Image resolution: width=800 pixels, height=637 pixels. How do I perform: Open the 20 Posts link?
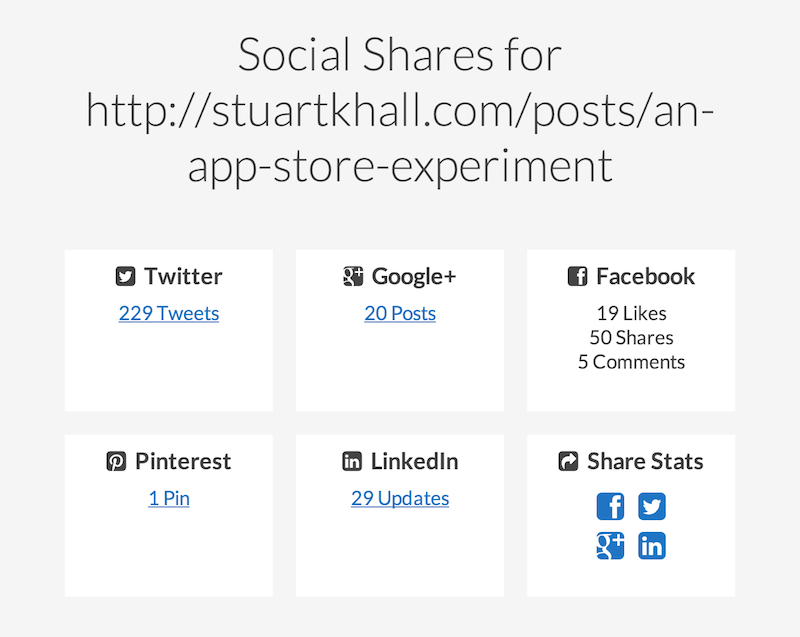[x=400, y=313]
